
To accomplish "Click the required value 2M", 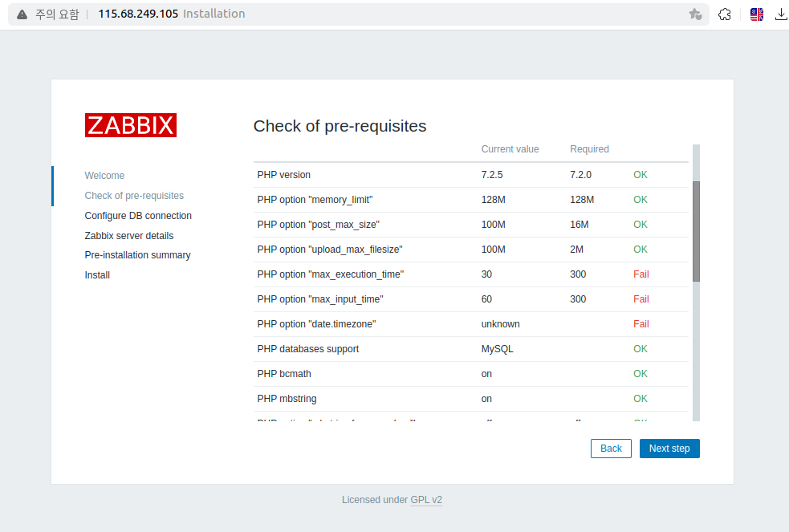I will point(576,250).
